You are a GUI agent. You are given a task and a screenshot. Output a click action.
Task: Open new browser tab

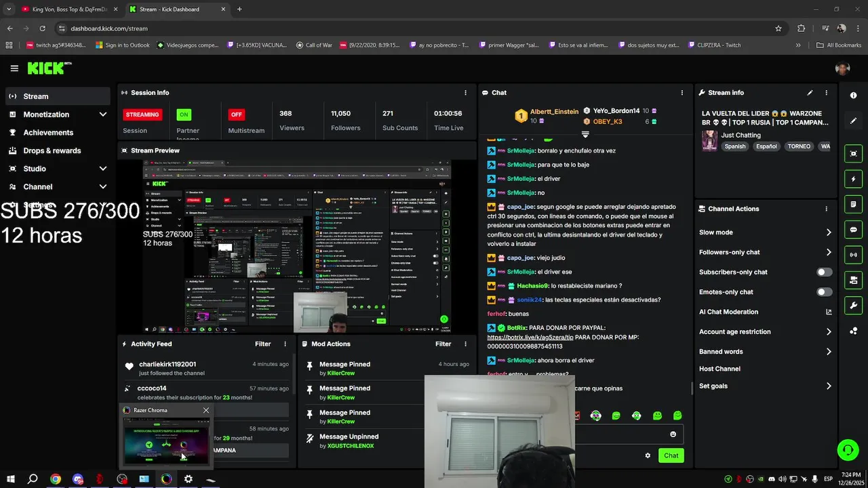click(x=239, y=9)
